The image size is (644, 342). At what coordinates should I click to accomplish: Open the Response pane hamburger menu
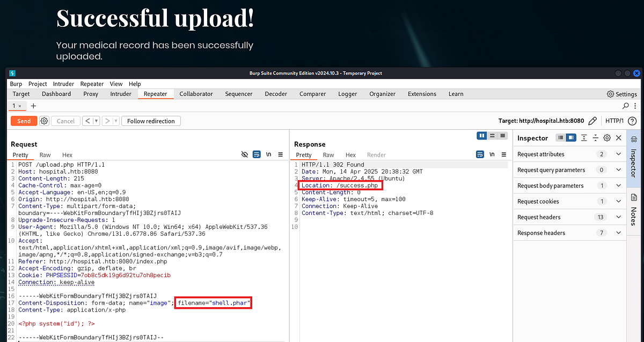503,155
